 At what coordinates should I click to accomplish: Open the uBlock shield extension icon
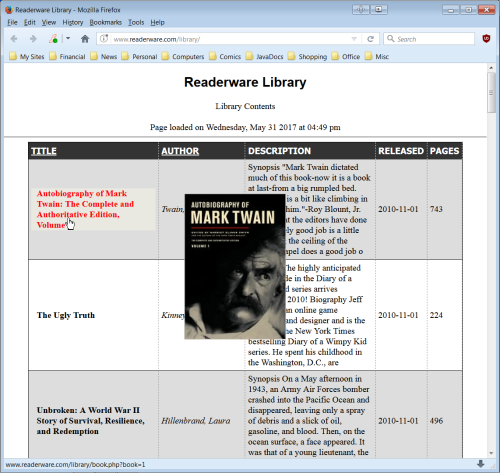click(486, 39)
